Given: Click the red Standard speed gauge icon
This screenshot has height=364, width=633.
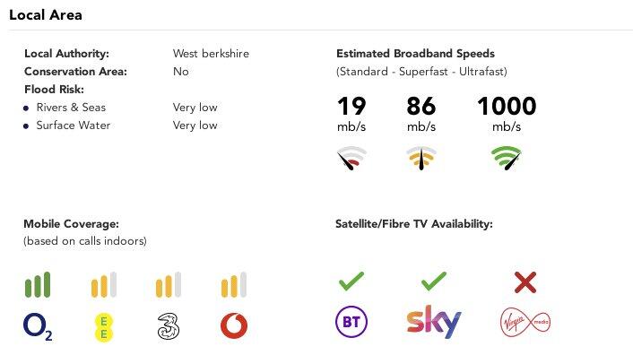Looking at the screenshot, I should [351, 160].
